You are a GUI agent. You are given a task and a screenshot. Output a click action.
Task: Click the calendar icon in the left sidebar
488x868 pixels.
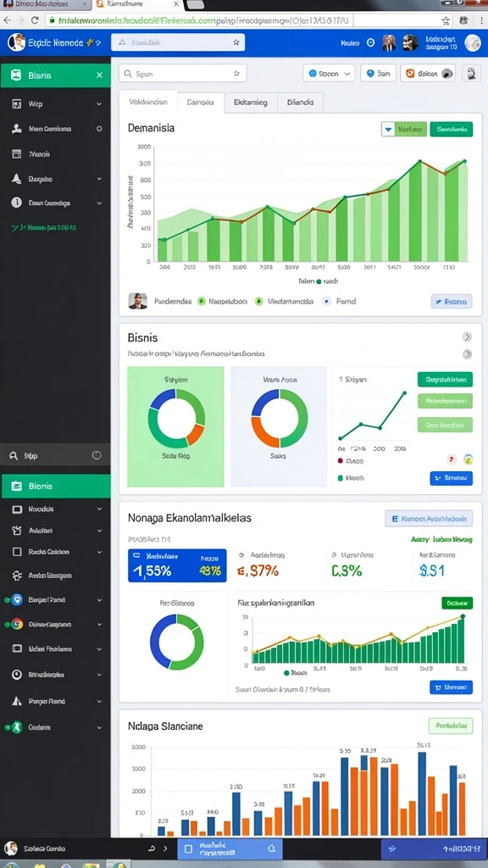click(17, 154)
